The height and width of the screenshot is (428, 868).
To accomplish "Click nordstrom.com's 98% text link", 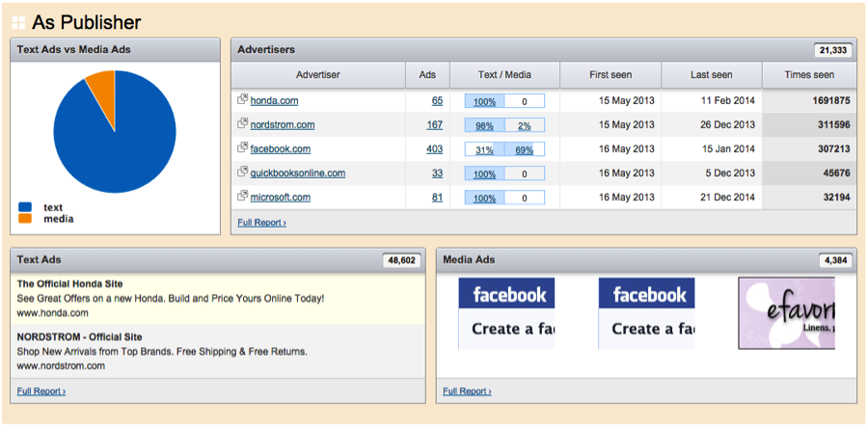I will coord(484,125).
